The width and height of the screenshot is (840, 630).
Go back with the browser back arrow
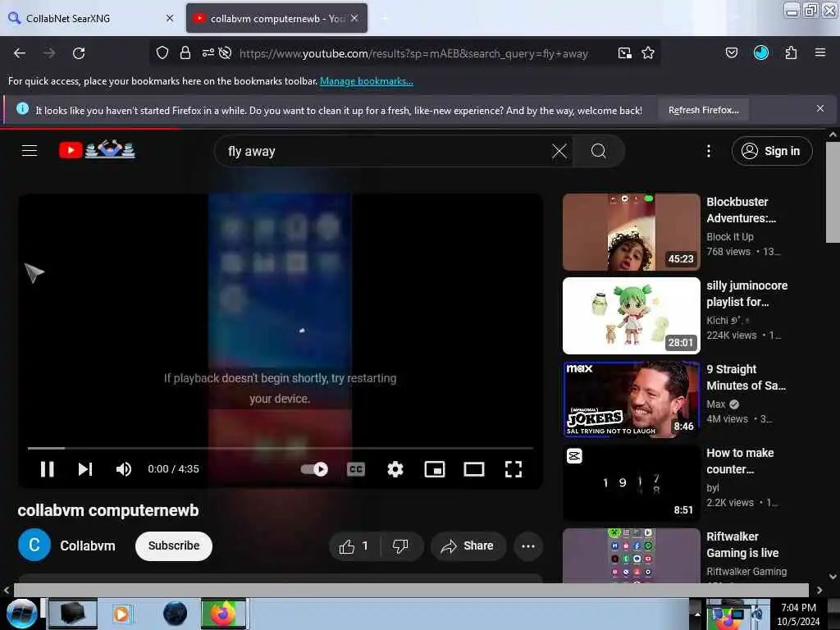coord(20,53)
